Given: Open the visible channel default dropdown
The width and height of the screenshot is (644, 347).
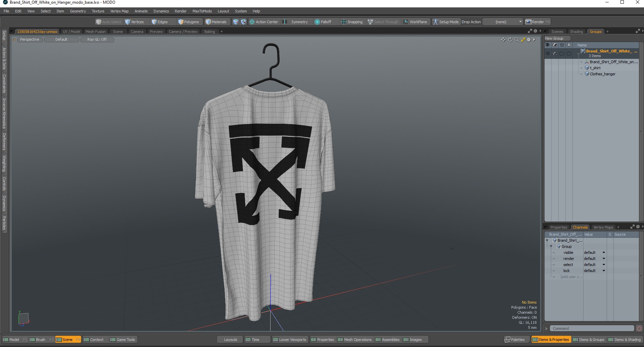Looking at the screenshot, I should coord(594,253).
